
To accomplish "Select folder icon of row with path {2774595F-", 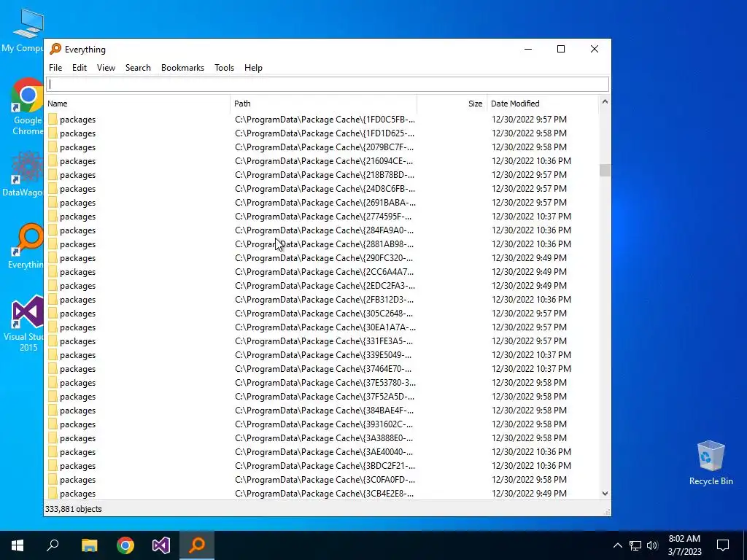I will [53, 216].
